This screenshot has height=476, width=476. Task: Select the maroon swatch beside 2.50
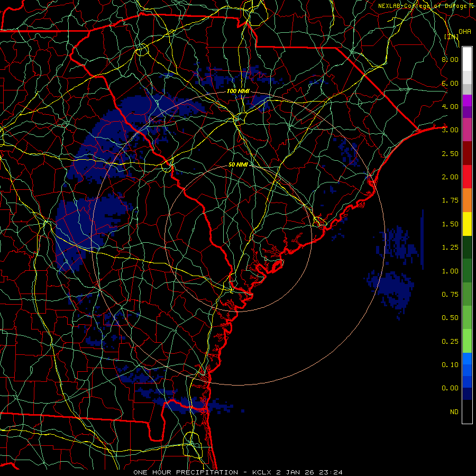[467, 153]
